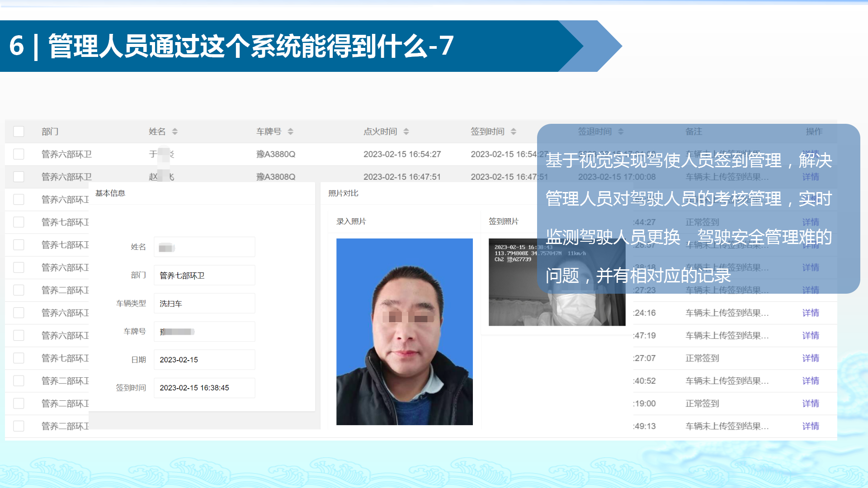Click the 姓名 column header text

pos(157,131)
